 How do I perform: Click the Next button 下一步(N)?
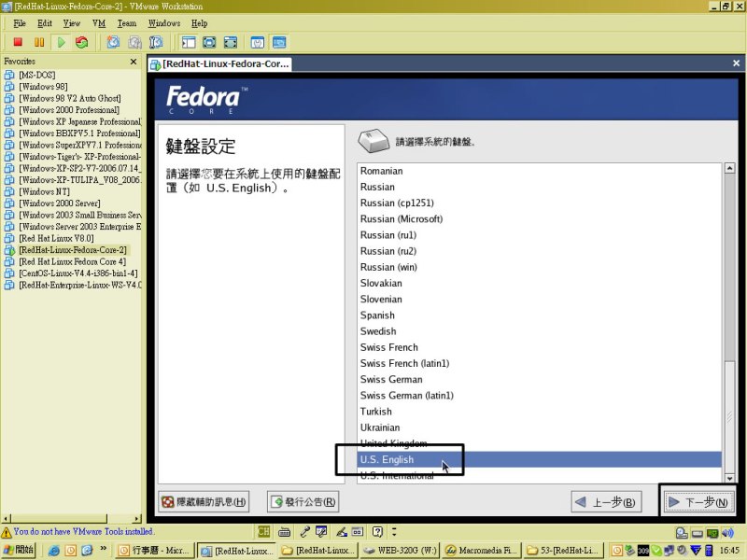pyautogui.click(x=698, y=502)
